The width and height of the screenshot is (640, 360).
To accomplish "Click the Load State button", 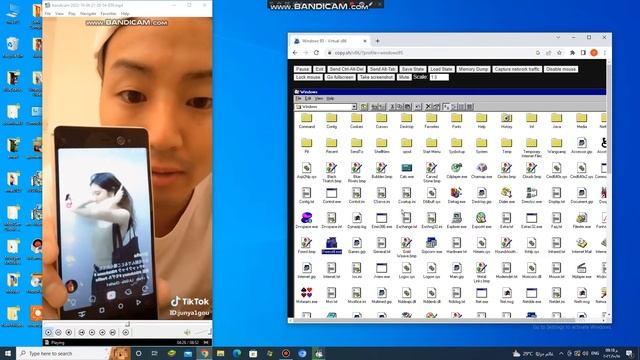I will pyautogui.click(x=441, y=69).
